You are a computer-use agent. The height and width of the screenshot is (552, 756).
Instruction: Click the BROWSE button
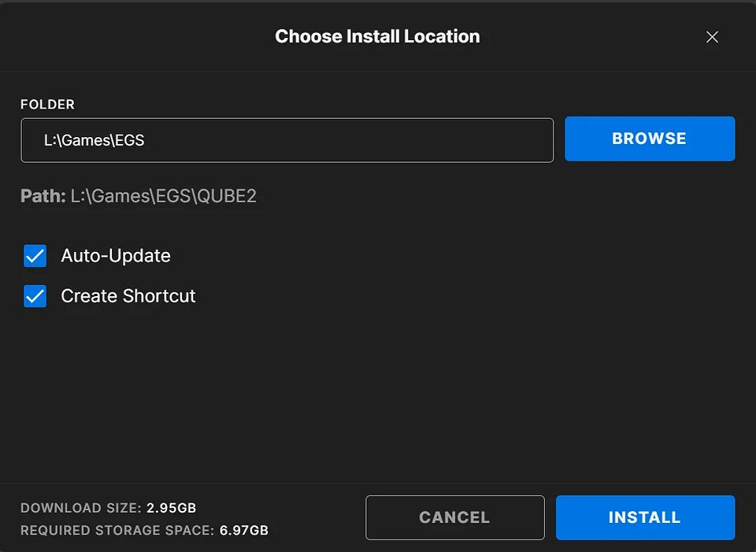pyautogui.click(x=650, y=139)
